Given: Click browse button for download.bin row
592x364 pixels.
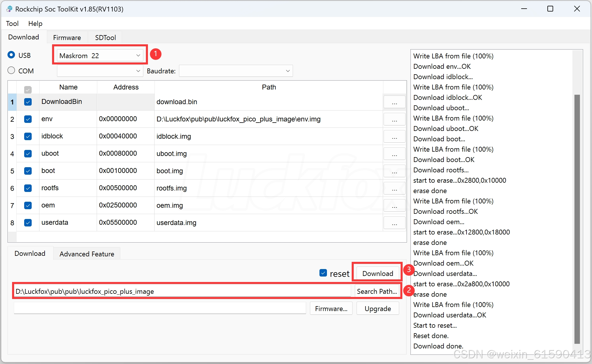Looking at the screenshot, I should tap(394, 102).
